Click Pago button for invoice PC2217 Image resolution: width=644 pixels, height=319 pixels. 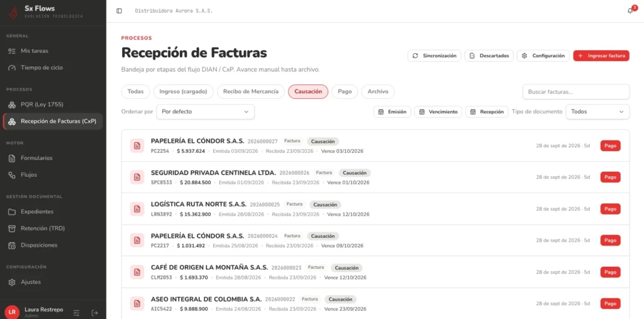click(610, 240)
